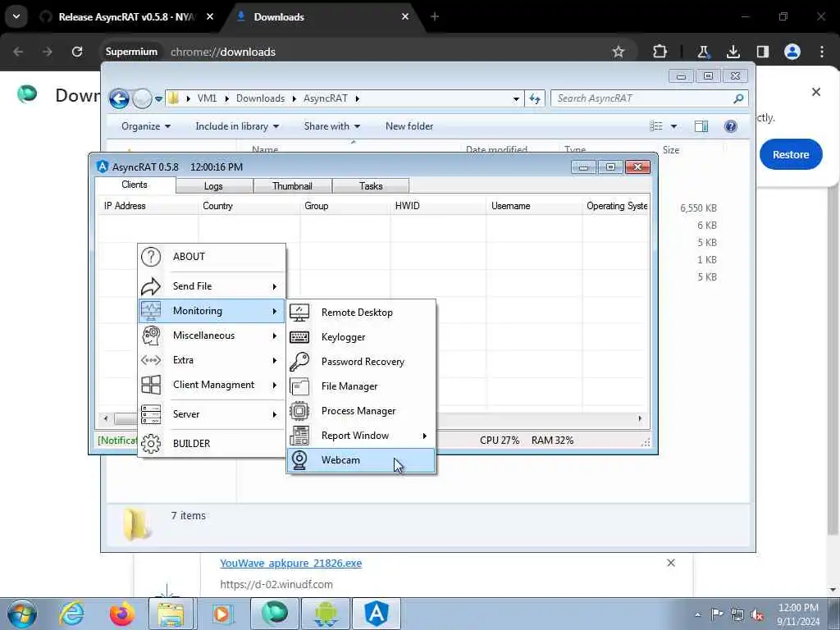840x630 pixels.
Task: Click the monitor icon beside Remote Desktop
Action: [299, 313]
